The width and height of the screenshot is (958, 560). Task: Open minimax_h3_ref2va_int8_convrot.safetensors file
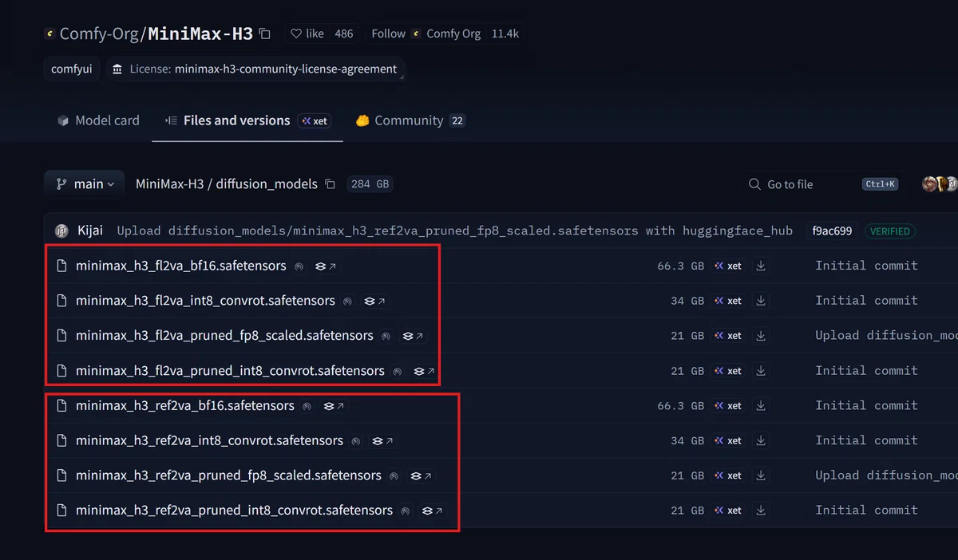209,440
